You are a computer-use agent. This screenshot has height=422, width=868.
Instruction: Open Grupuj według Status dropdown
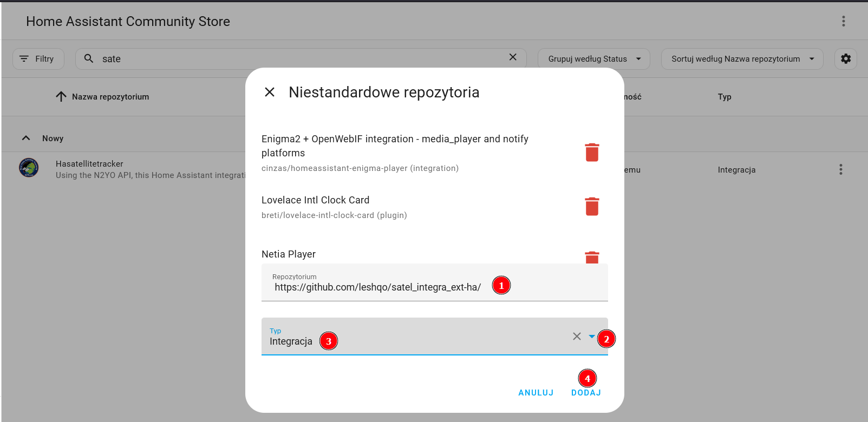594,59
